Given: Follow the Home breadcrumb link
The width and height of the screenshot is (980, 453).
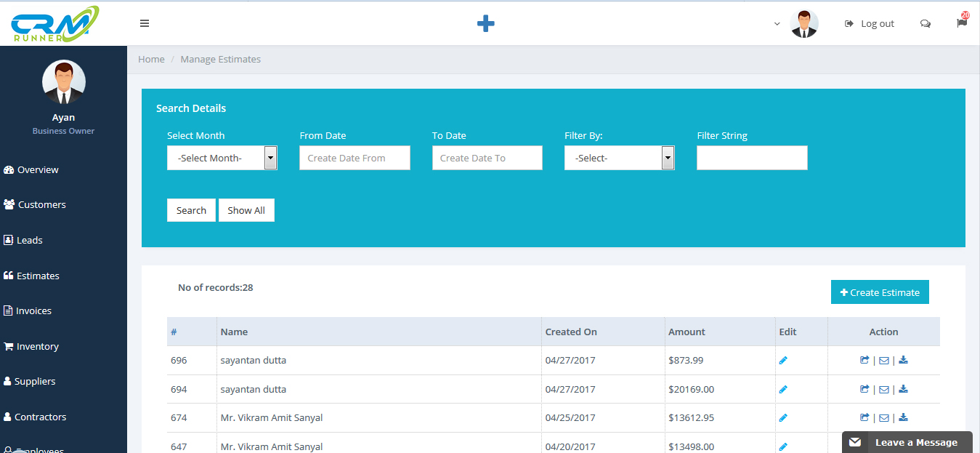Looking at the screenshot, I should click(151, 59).
